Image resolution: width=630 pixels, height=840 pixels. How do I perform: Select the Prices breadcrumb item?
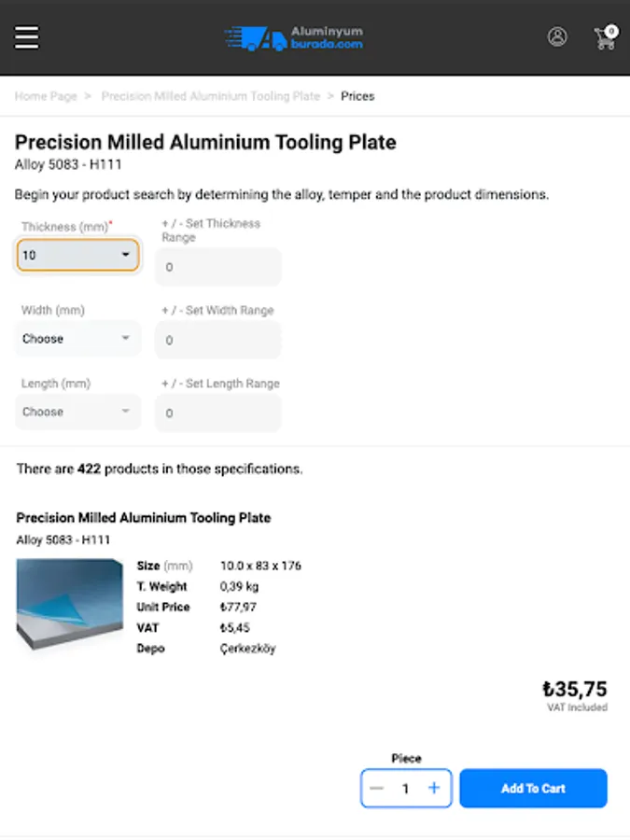(357, 96)
